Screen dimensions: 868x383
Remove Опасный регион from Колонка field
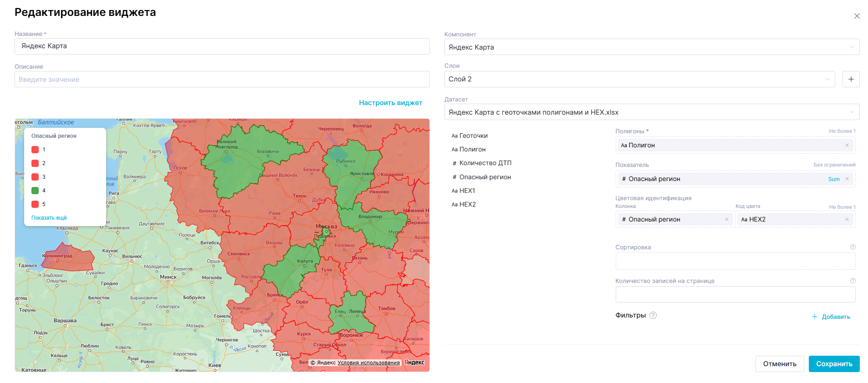pos(727,220)
